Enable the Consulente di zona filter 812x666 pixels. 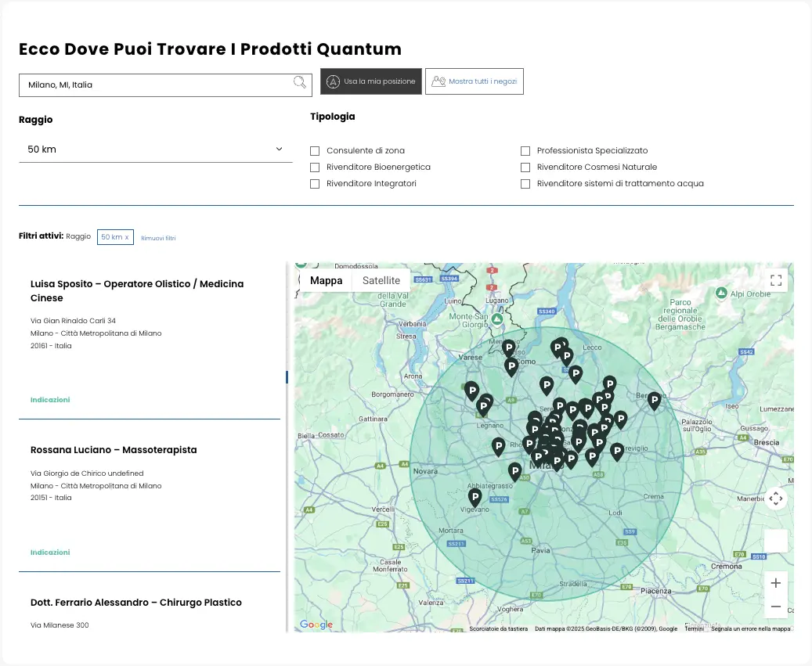315,150
